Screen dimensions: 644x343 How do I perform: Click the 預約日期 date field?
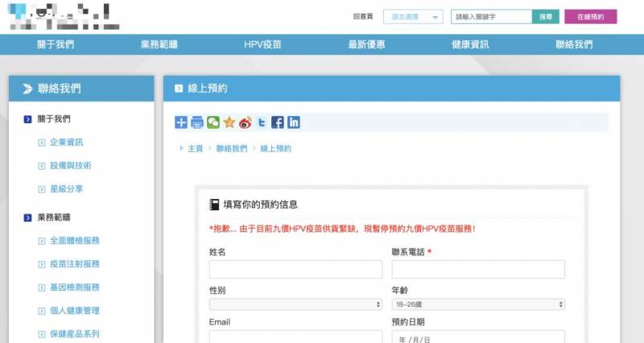[x=478, y=338]
